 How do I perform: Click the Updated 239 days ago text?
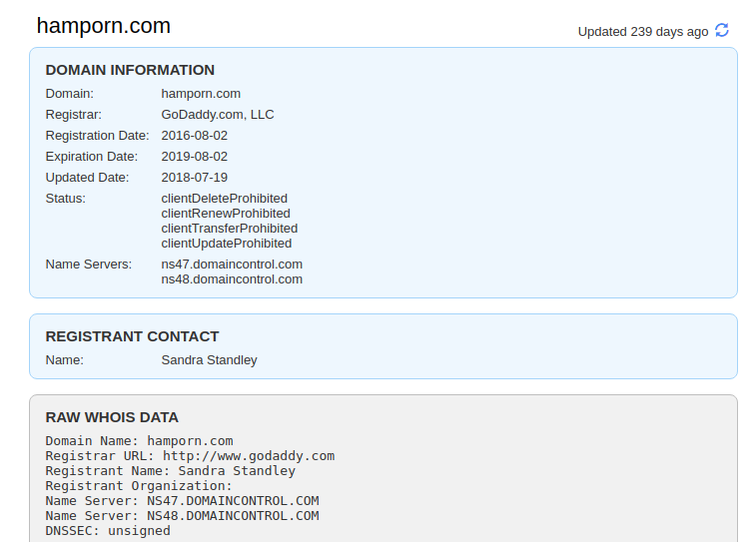(x=643, y=32)
